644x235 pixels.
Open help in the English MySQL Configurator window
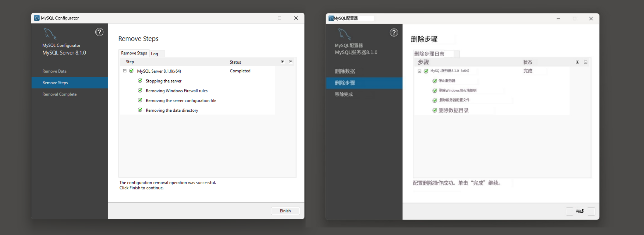pos(99,32)
